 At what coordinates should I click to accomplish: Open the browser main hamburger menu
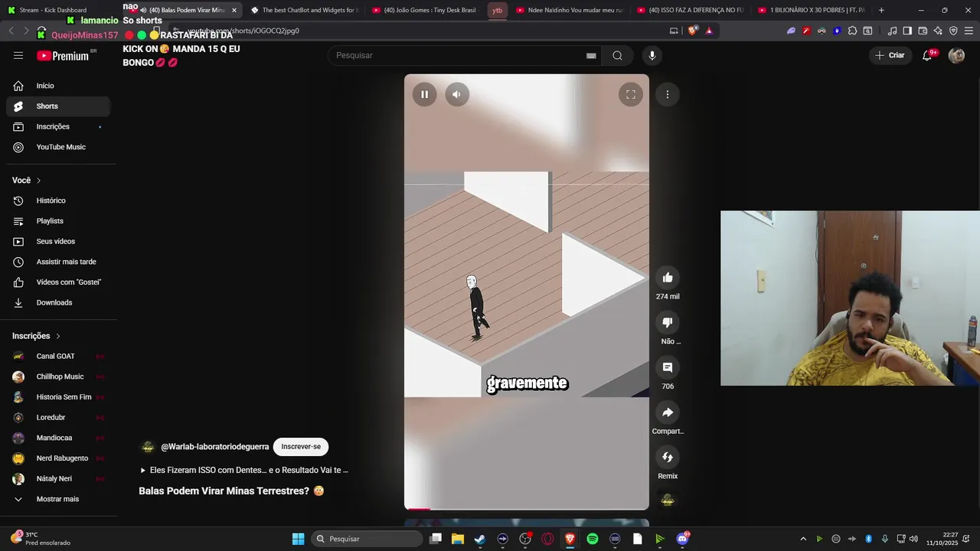click(969, 31)
